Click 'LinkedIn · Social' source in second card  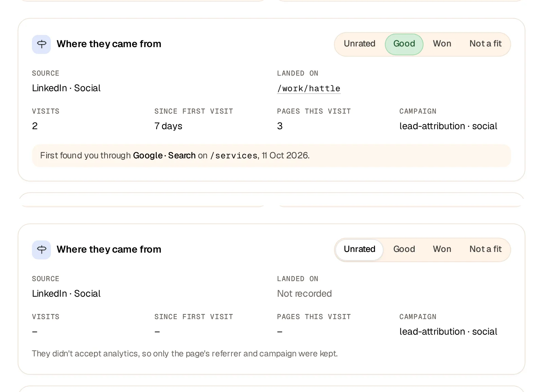66,294
